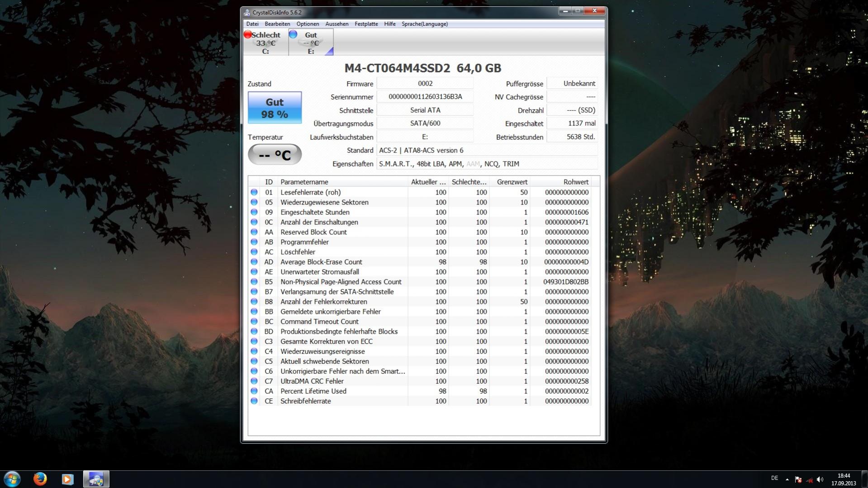Viewport: 868px width, 488px height.
Task: Select the Unkorrigierbare Fehler nach dem Smart row
Action: (x=419, y=371)
